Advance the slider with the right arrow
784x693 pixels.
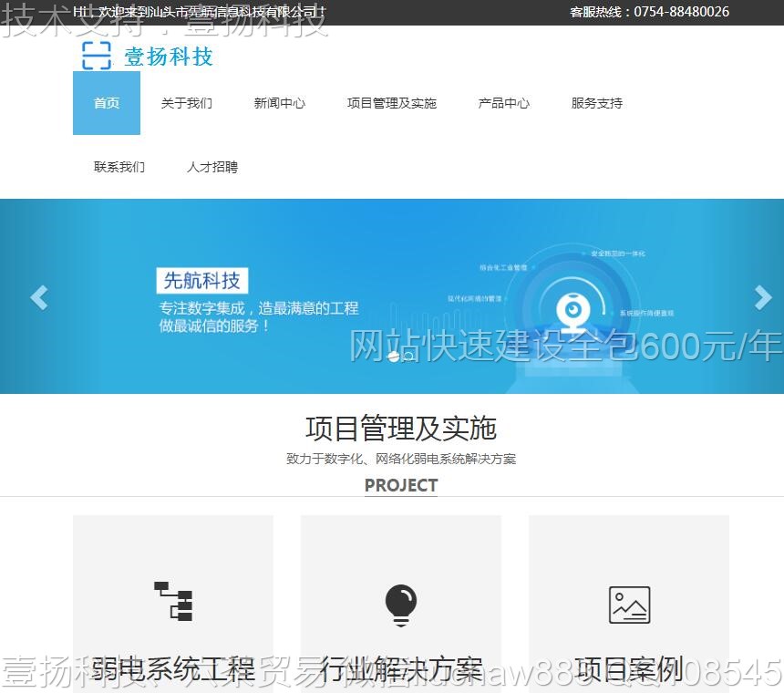pos(762,297)
